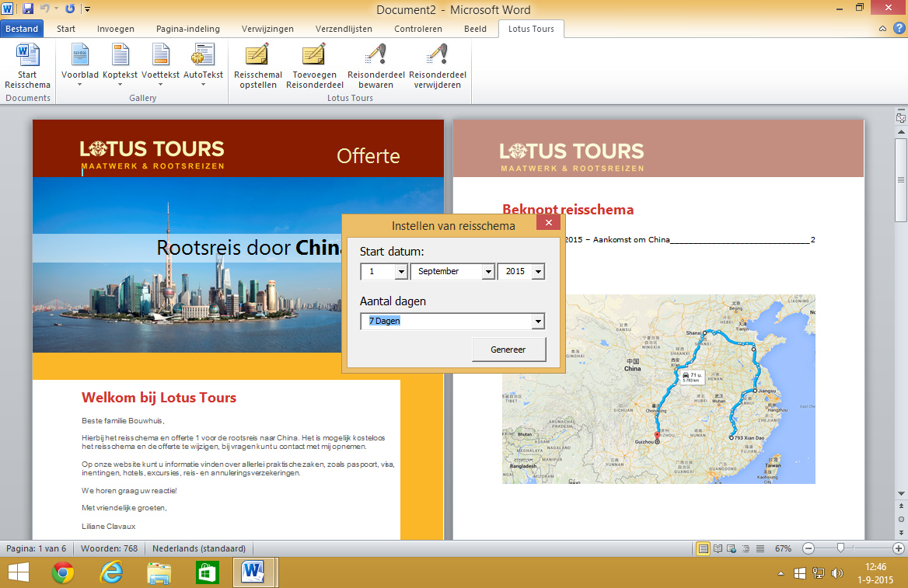The height and width of the screenshot is (588, 908).
Task: Switch to the Verzendlijsten tab
Action: tap(344, 29)
